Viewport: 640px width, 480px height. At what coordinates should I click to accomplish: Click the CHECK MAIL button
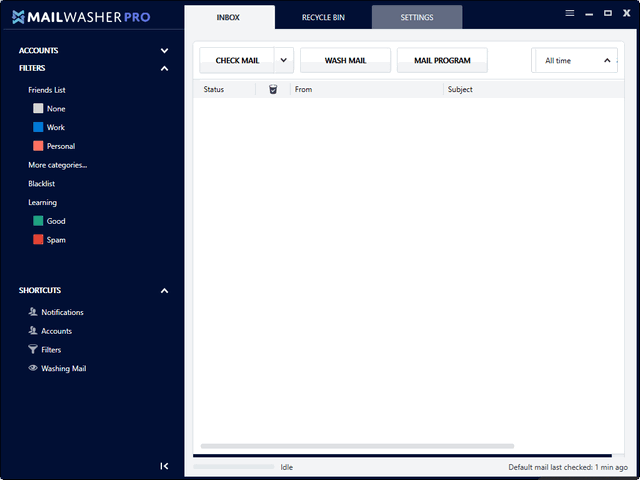click(237, 60)
